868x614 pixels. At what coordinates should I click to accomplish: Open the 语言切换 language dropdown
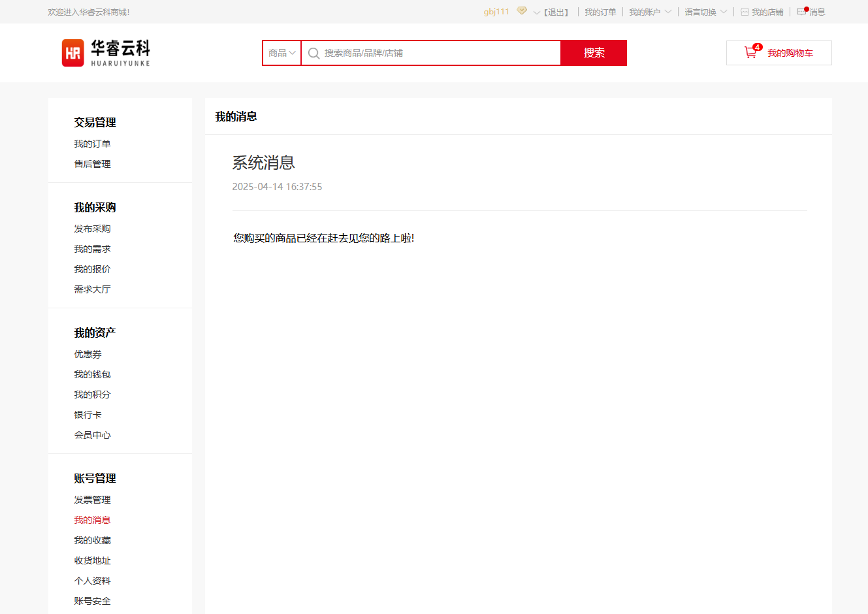705,12
